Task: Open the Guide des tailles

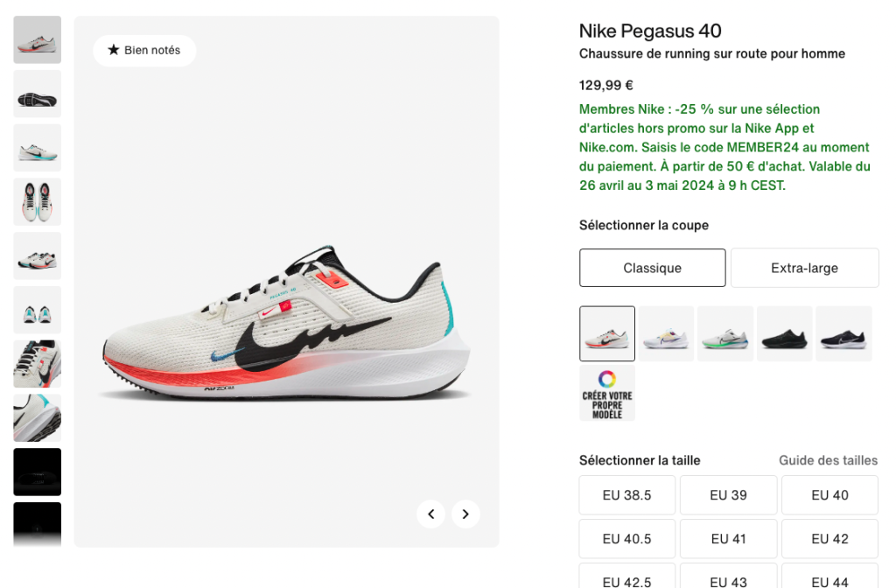Action: point(828,460)
